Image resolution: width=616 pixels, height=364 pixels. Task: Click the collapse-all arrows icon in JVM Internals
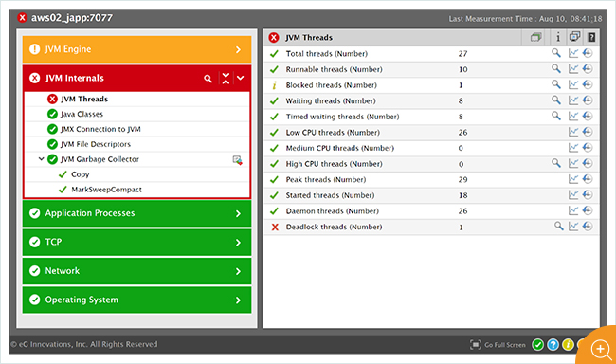(226, 79)
